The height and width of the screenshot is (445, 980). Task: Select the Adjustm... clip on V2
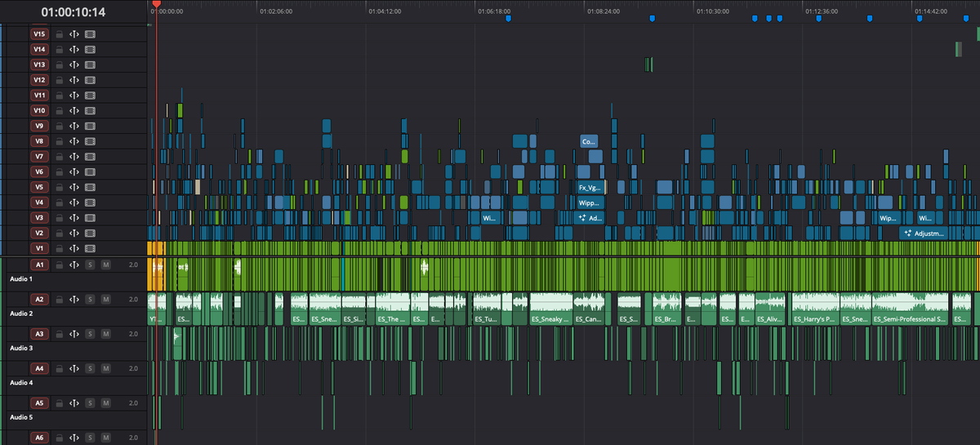tap(922, 233)
